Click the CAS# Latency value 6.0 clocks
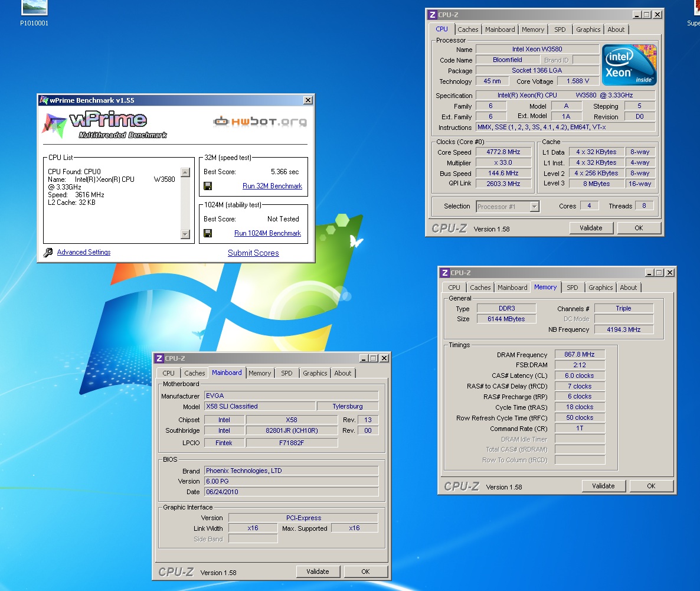This screenshot has height=591, width=700. click(580, 376)
